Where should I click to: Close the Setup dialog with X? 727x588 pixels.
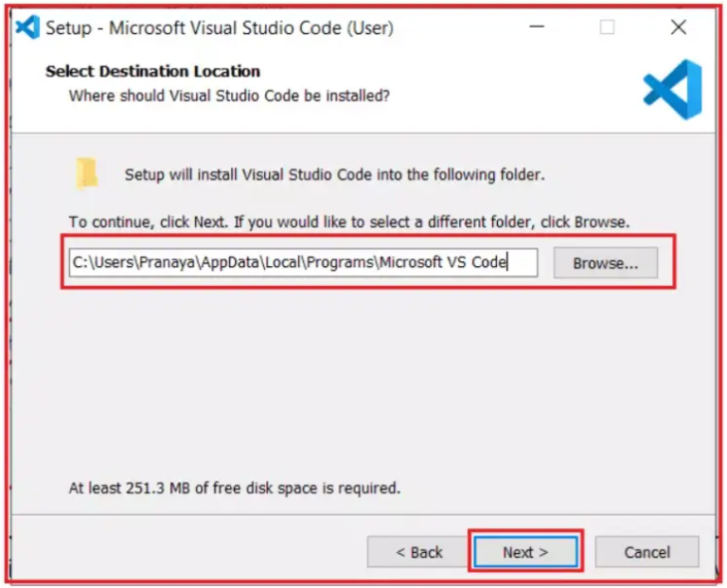[678, 27]
